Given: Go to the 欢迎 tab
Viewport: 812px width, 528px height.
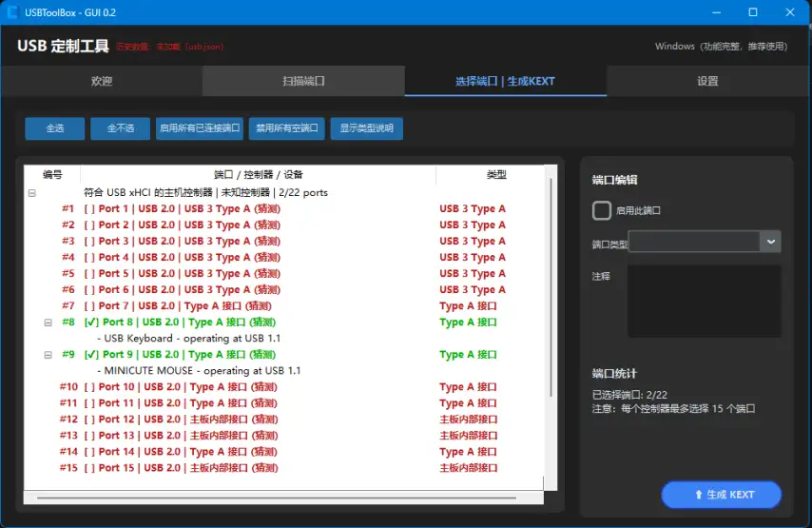Looking at the screenshot, I should tap(102, 82).
